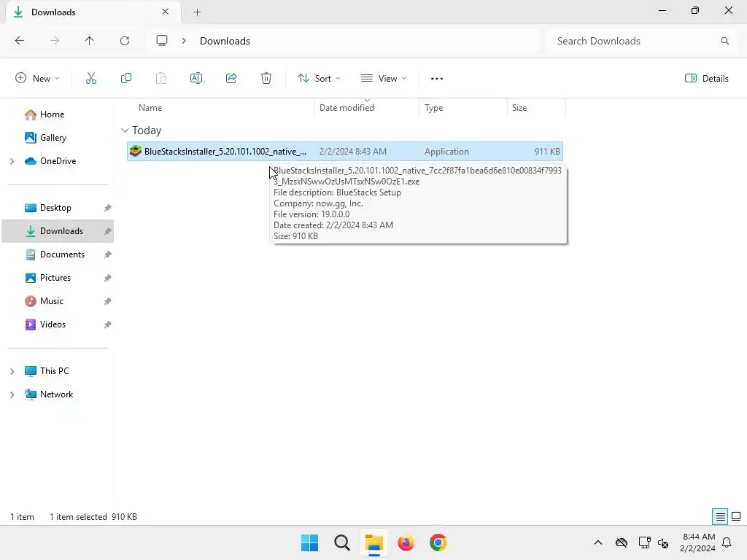Click the Copy icon in toolbar
Image resolution: width=747 pixels, height=560 pixels.
coord(125,79)
